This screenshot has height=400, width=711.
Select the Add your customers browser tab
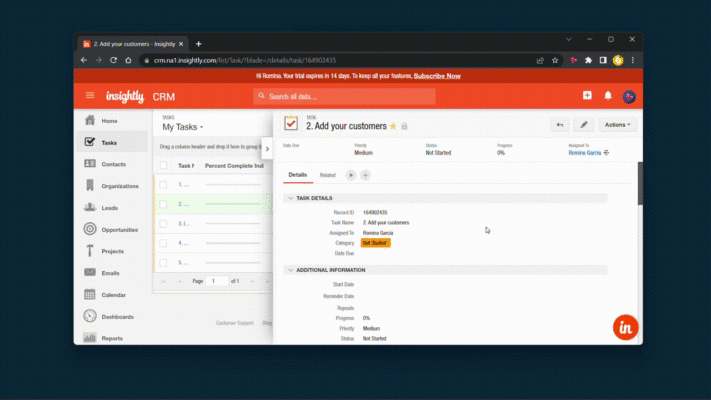(131, 44)
